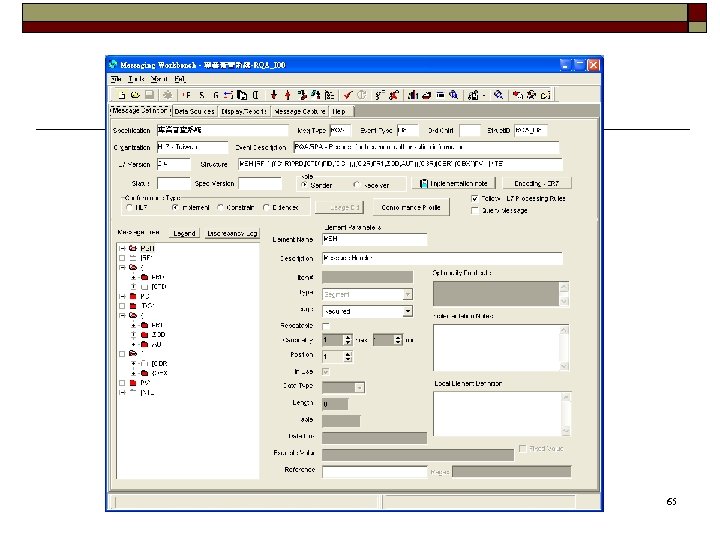Click the MSH folder icon in tree
Viewport: 720px width, 540px height.
(133, 248)
